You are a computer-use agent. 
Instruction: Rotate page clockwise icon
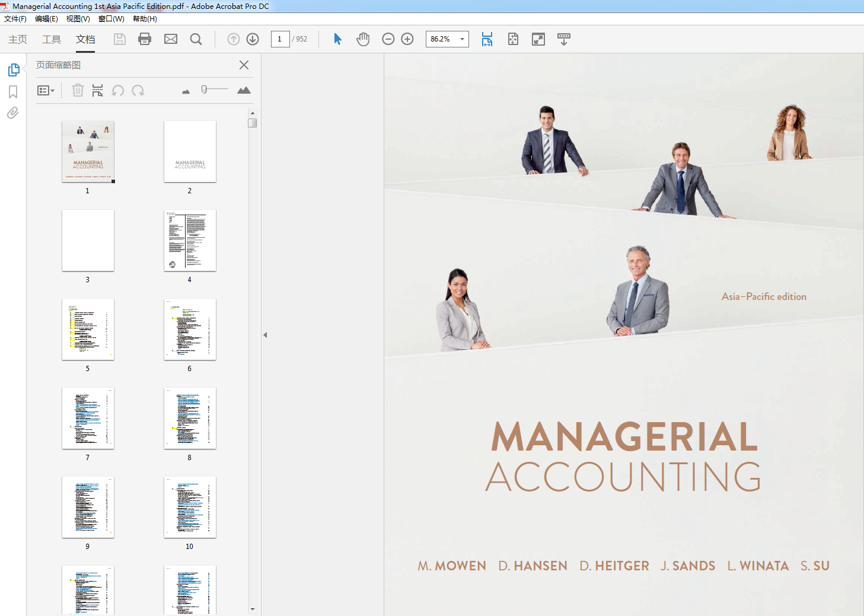(x=138, y=90)
